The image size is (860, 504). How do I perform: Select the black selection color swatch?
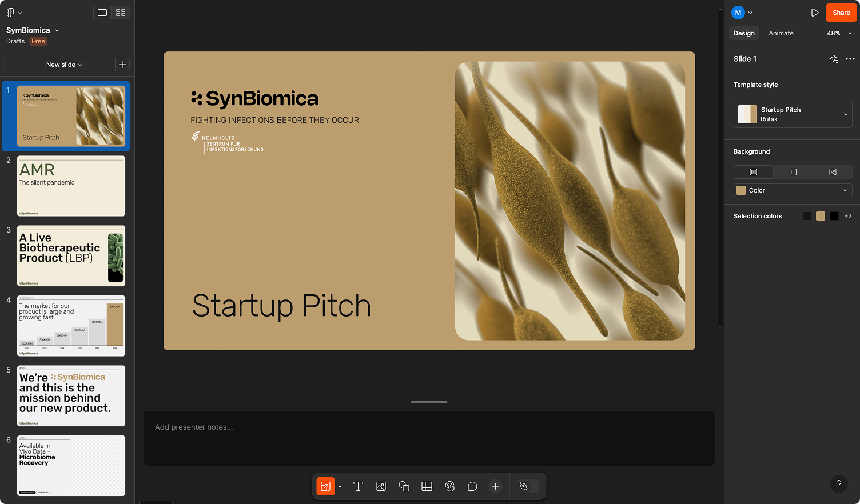834,216
